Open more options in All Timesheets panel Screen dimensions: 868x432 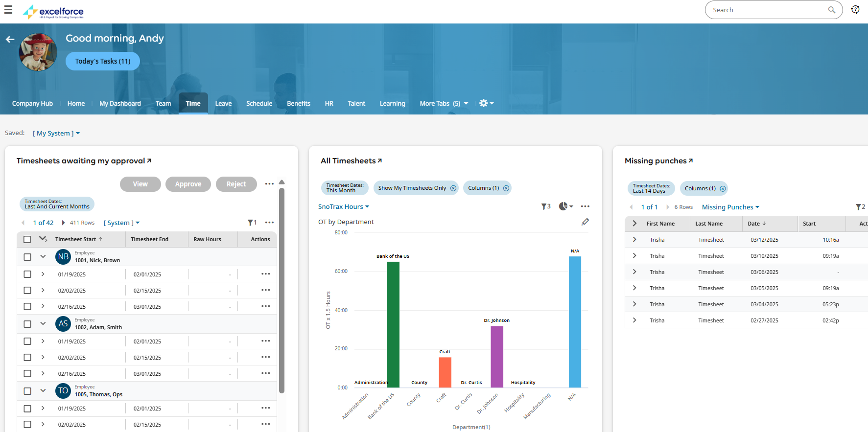[585, 206]
